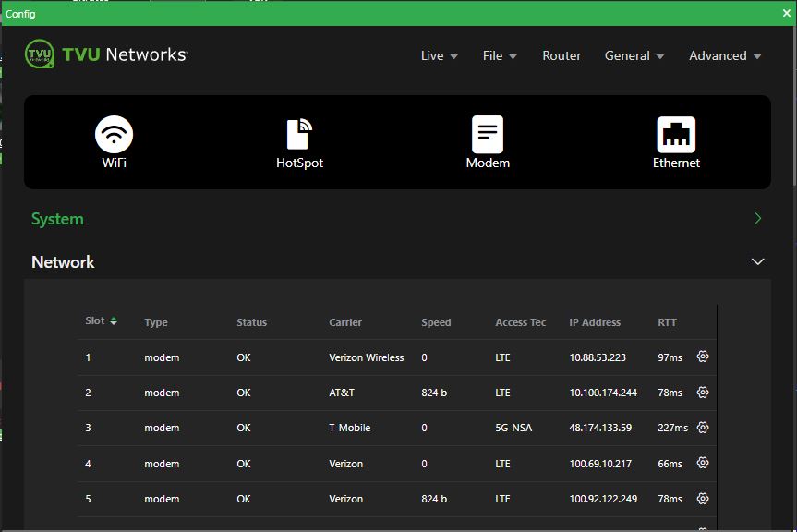This screenshot has width=797, height=532.
Task: Open settings for the T-Mobile modem slot
Action: (x=703, y=428)
